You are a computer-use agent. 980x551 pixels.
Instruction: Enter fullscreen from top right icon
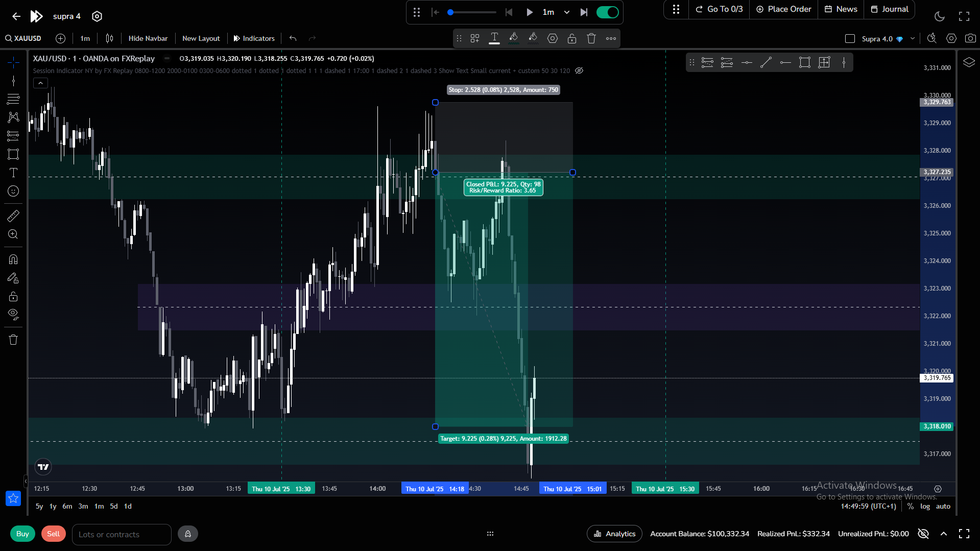[x=964, y=16]
